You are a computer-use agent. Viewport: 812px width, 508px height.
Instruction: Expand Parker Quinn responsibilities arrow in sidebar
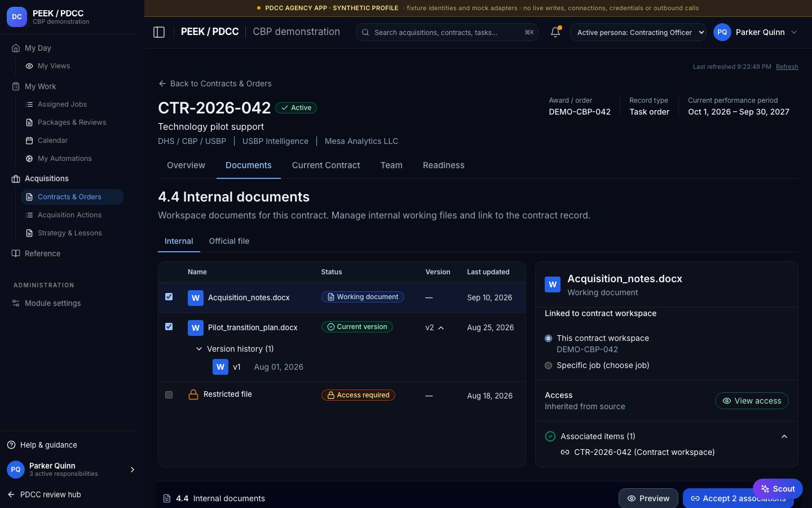coord(133,470)
